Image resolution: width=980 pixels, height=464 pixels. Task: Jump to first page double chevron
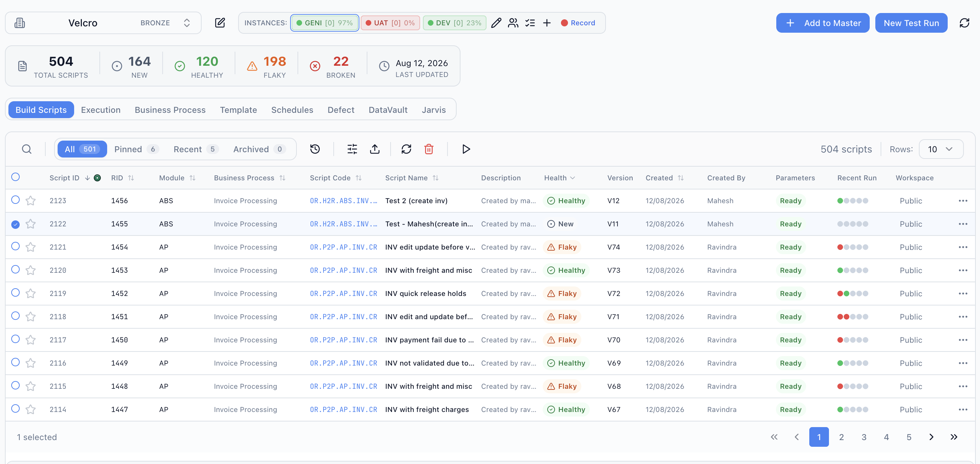(x=774, y=437)
